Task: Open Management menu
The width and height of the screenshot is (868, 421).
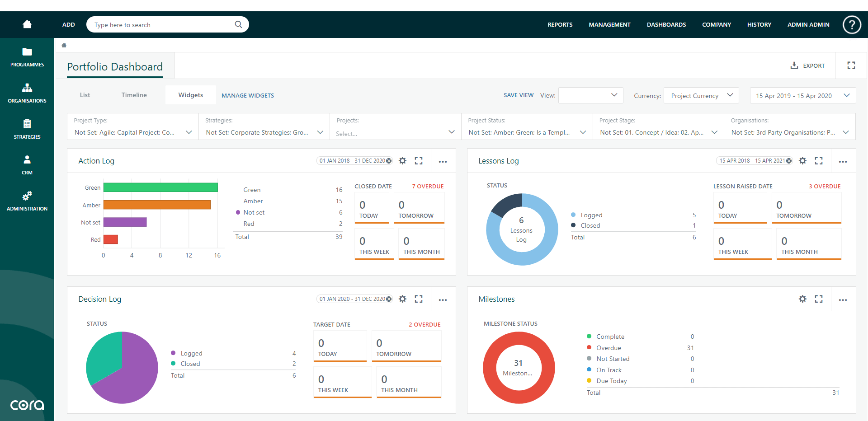Action: tap(609, 25)
